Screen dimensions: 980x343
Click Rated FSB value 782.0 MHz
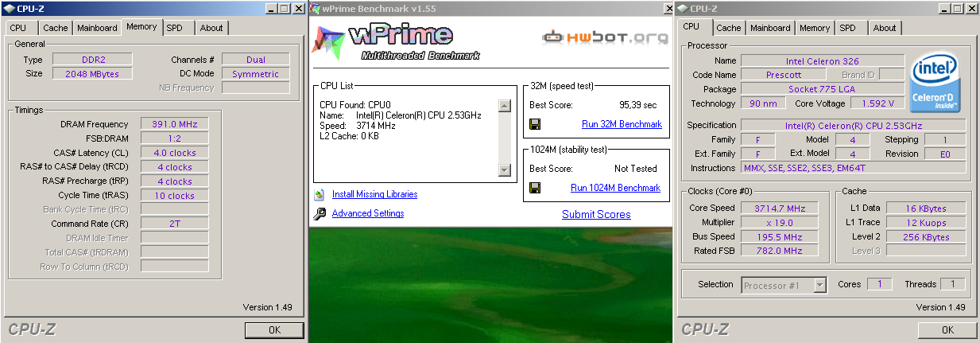[780, 251]
